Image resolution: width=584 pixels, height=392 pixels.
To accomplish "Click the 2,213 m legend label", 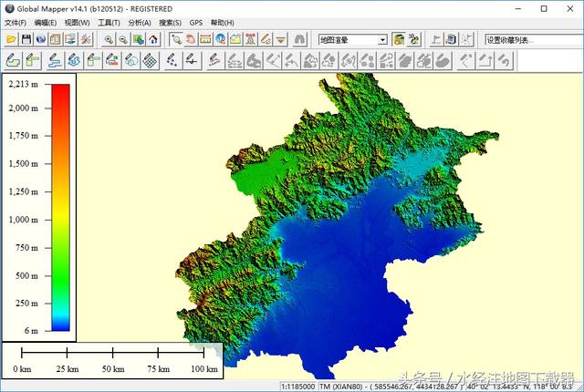I will coord(24,85).
